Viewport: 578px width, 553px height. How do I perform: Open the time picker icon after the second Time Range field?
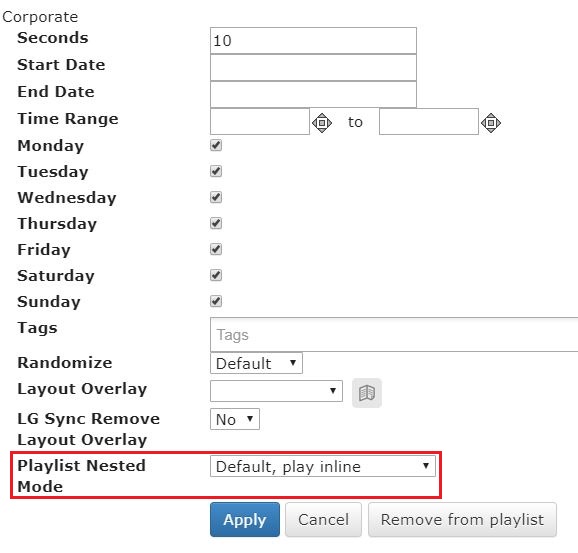(x=491, y=122)
